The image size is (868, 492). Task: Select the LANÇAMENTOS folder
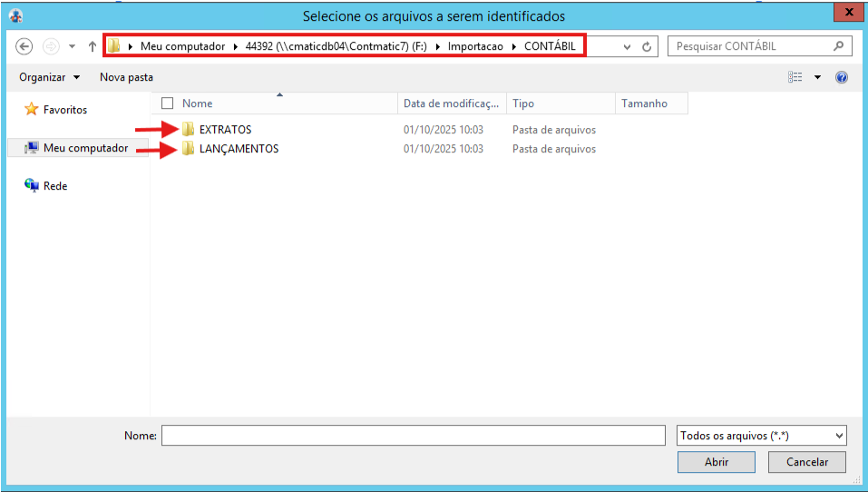[x=239, y=149]
